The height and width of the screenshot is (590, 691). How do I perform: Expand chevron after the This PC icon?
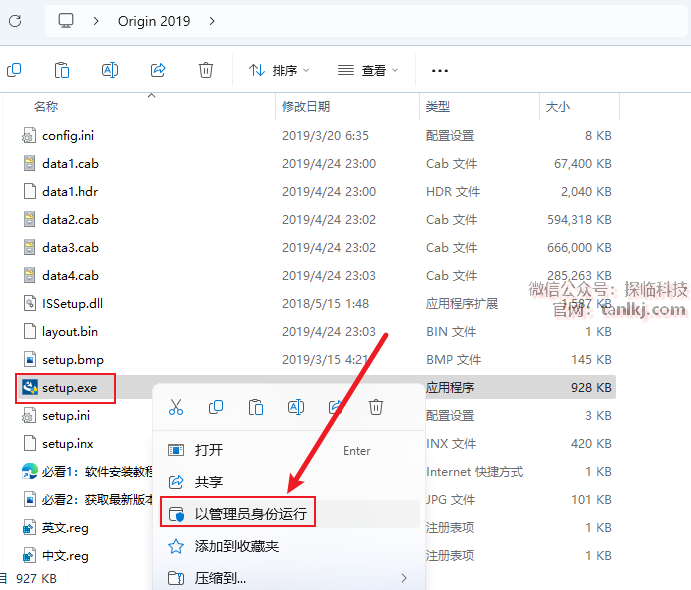point(96,21)
